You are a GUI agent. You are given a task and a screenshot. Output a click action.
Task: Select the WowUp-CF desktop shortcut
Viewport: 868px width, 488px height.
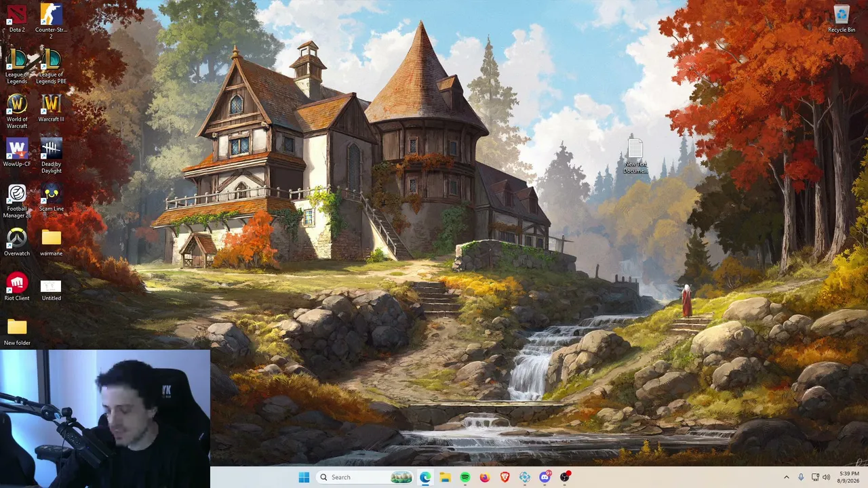pos(17,153)
